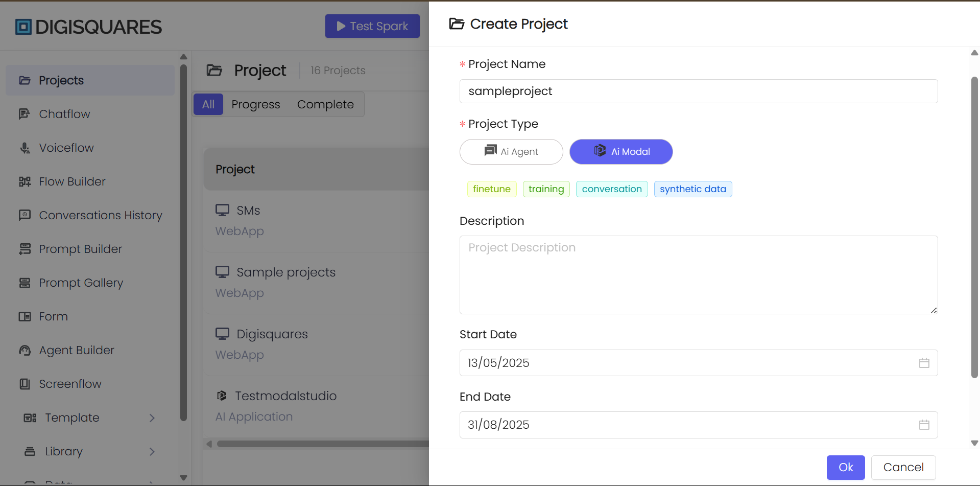
Task: Toggle the synthetic data tag
Action: coord(693,189)
